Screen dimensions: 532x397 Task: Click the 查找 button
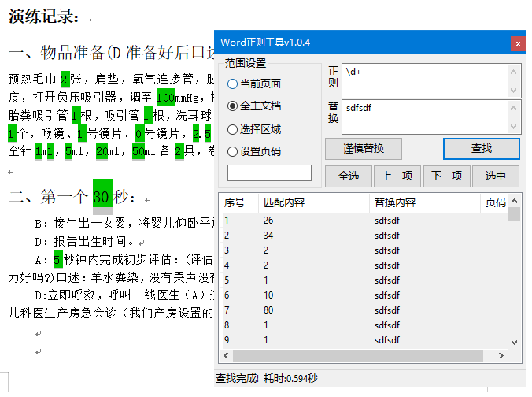481,148
